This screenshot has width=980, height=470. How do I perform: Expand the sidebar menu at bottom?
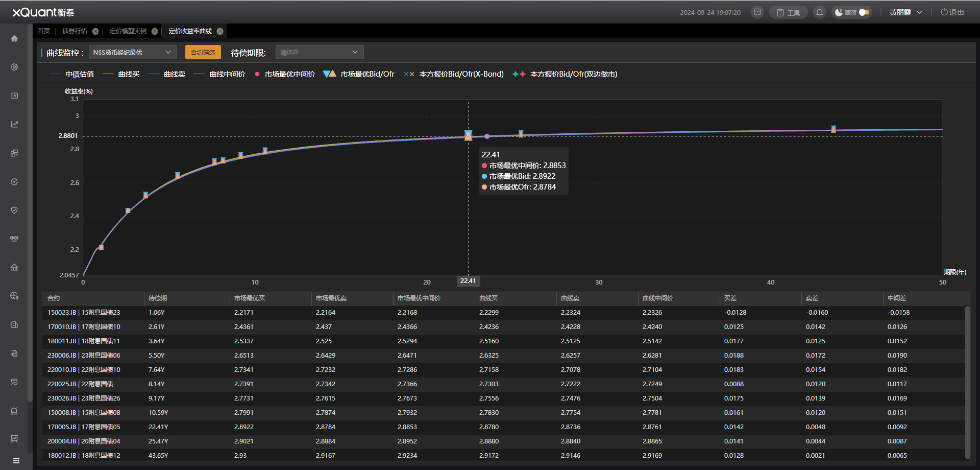16,461
